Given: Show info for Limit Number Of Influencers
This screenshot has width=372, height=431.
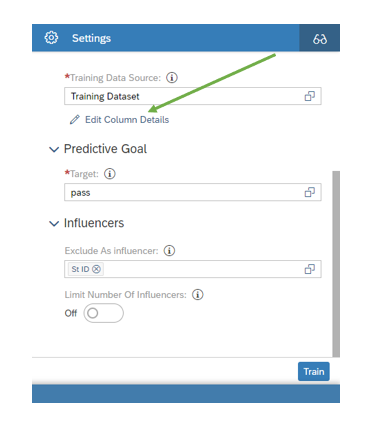Looking at the screenshot, I should 198,295.
